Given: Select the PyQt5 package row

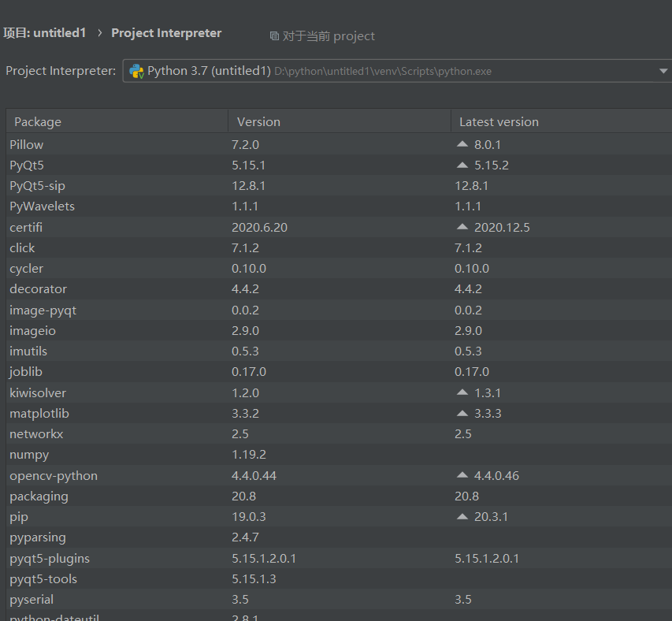Looking at the screenshot, I should (x=340, y=165).
